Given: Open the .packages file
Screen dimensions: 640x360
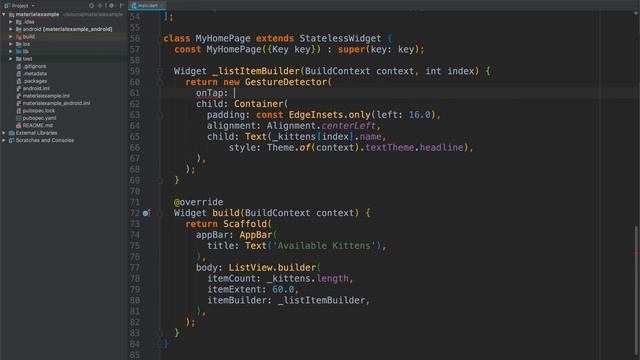Looking at the screenshot, I should (x=35, y=81).
